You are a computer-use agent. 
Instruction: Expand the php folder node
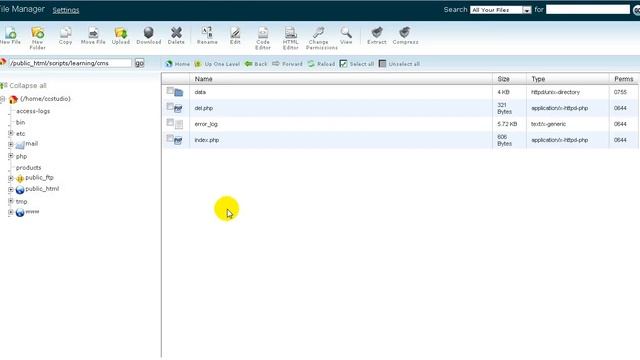(11, 156)
